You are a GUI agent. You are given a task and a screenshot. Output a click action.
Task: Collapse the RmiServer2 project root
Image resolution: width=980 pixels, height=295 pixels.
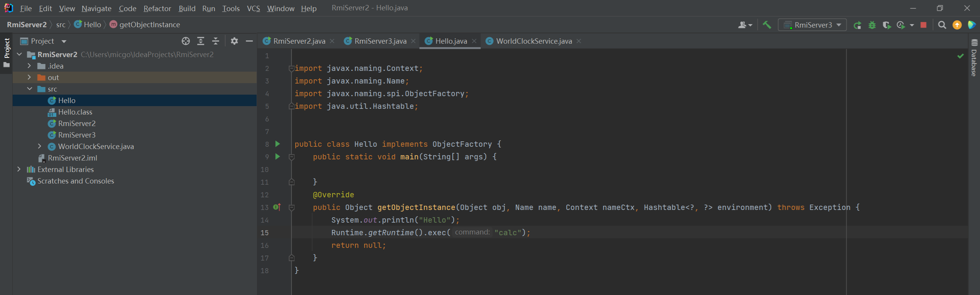19,54
